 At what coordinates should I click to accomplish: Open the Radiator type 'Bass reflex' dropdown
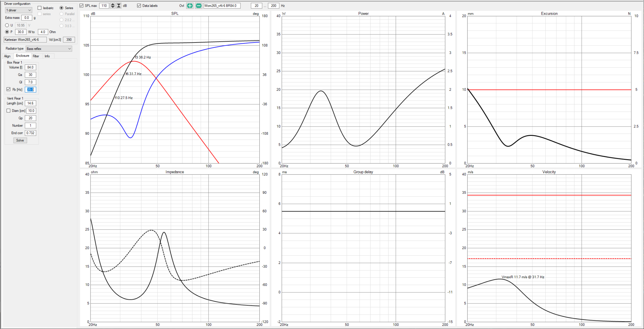pos(49,49)
